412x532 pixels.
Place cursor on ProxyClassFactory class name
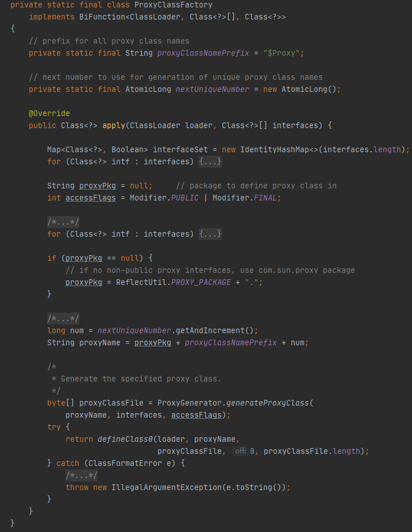click(174, 5)
